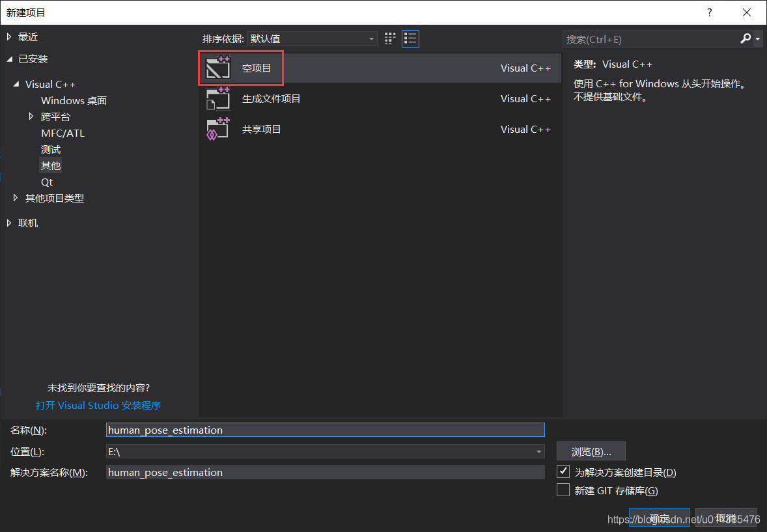Image resolution: width=767 pixels, height=532 pixels.
Task: Click the 联机 label
Action: pos(28,223)
